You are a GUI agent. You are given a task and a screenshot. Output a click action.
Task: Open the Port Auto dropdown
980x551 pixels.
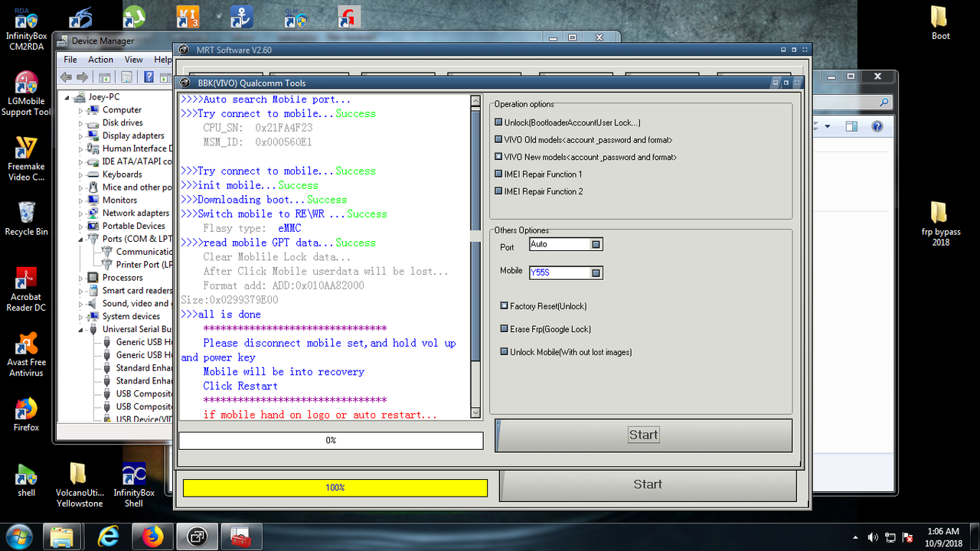pos(596,244)
